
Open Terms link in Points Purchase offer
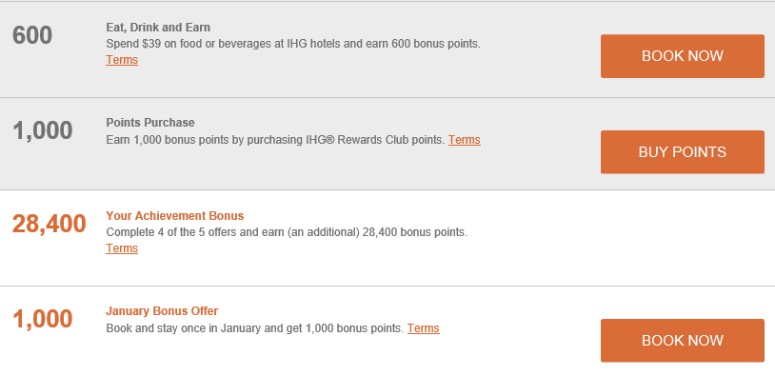click(464, 140)
